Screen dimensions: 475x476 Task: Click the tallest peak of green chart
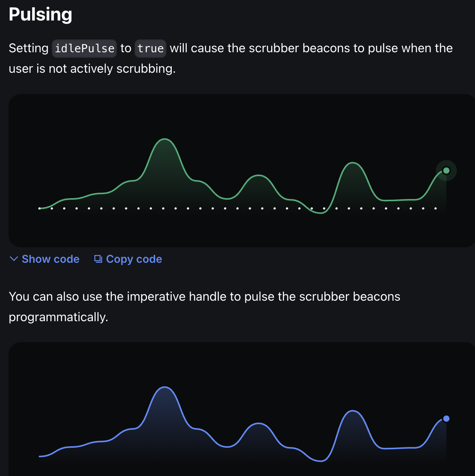coord(165,139)
